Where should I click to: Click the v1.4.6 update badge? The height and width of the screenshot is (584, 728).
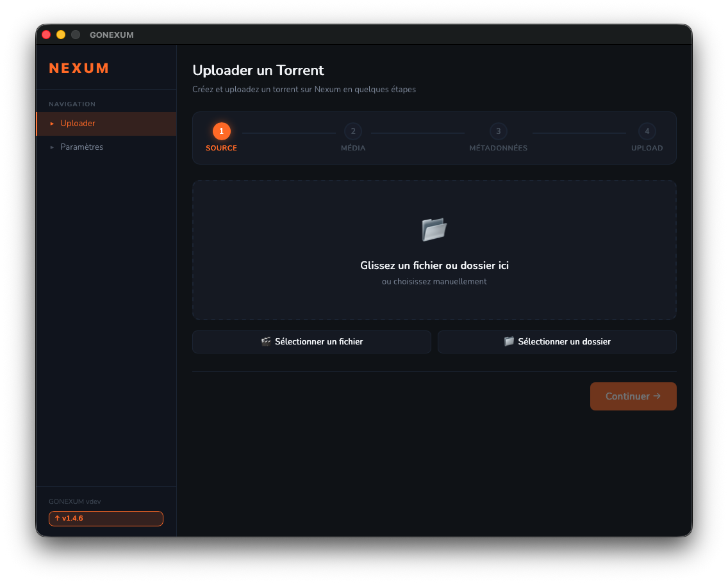(x=106, y=519)
